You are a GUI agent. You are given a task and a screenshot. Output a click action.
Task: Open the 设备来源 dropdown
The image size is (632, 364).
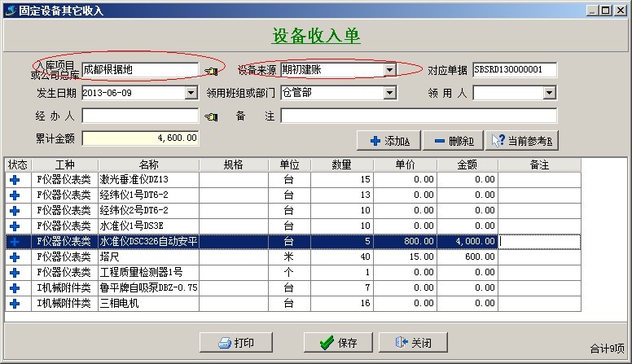pos(389,70)
